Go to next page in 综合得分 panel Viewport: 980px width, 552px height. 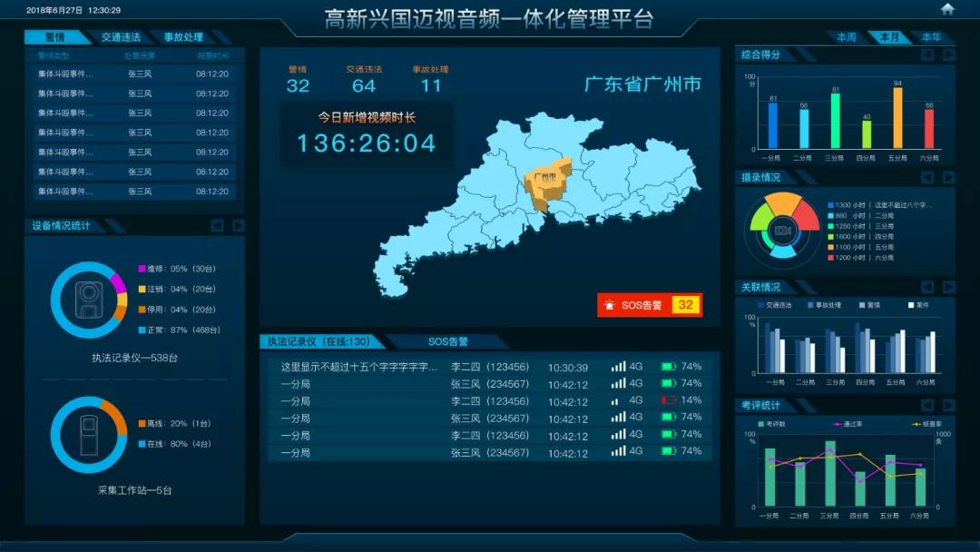948,54
